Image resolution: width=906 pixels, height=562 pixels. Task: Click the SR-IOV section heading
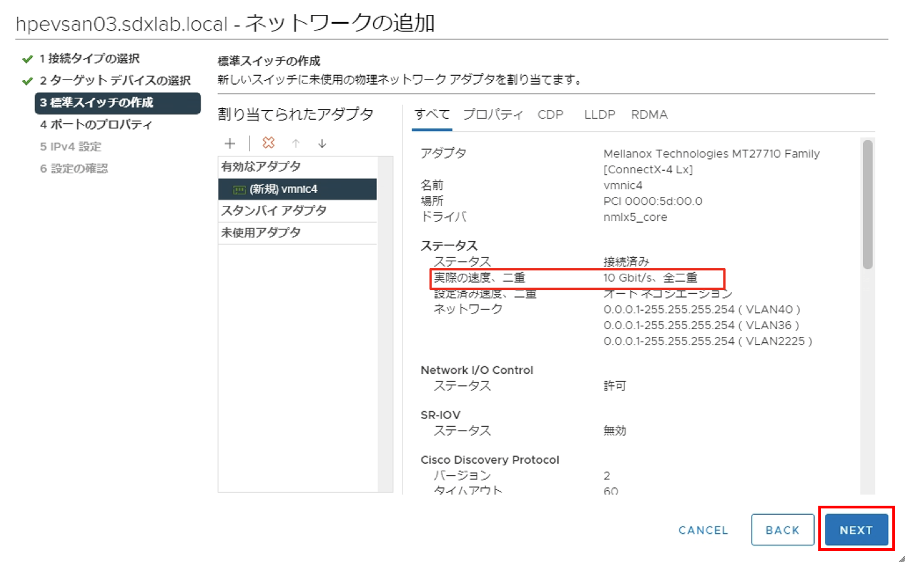(440, 415)
